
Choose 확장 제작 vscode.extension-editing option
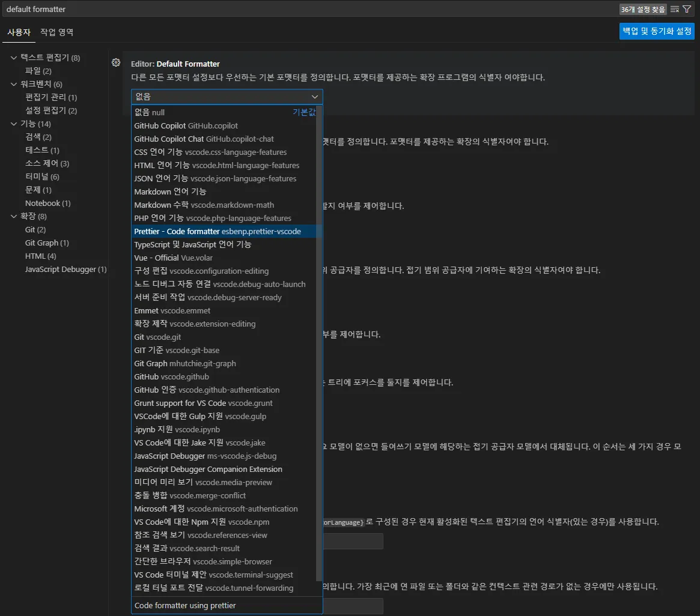point(224,324)
